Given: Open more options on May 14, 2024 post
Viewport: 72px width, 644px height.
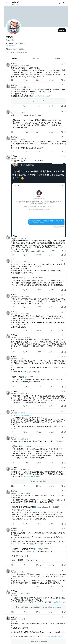Looking at the screenshot, I should click(x=65, y=85).
